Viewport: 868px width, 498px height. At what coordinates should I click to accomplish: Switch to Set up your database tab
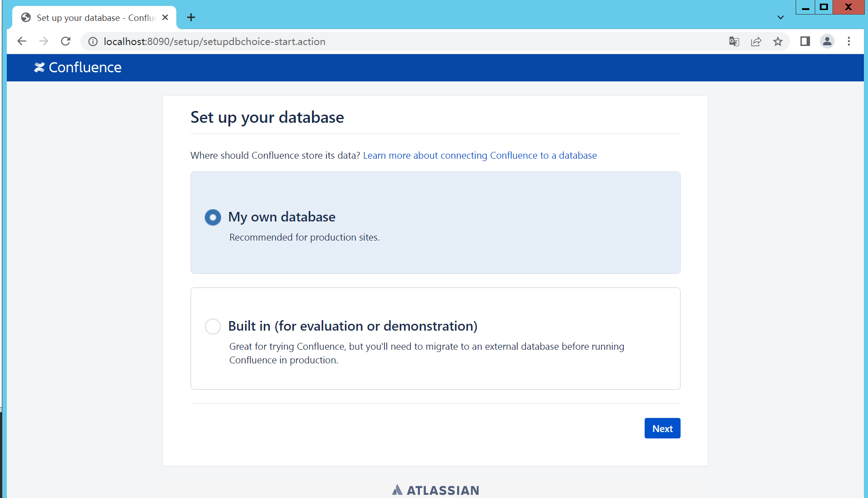[x=94, y=17]
